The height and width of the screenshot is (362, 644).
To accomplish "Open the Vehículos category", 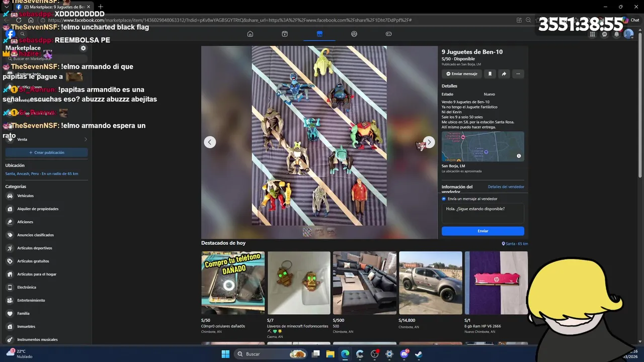I will (x=46, y=196).
